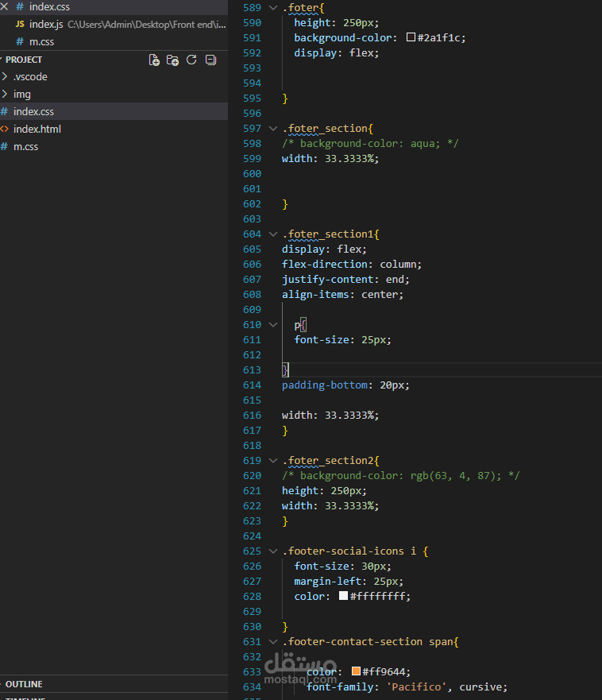Click line number 613 in the gutter

pos(252,370)
